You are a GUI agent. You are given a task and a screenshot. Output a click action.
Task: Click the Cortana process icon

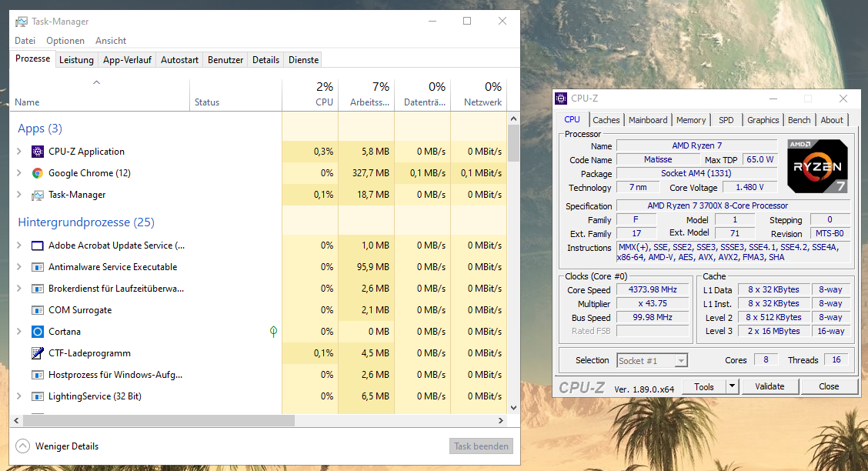[38, 332]
